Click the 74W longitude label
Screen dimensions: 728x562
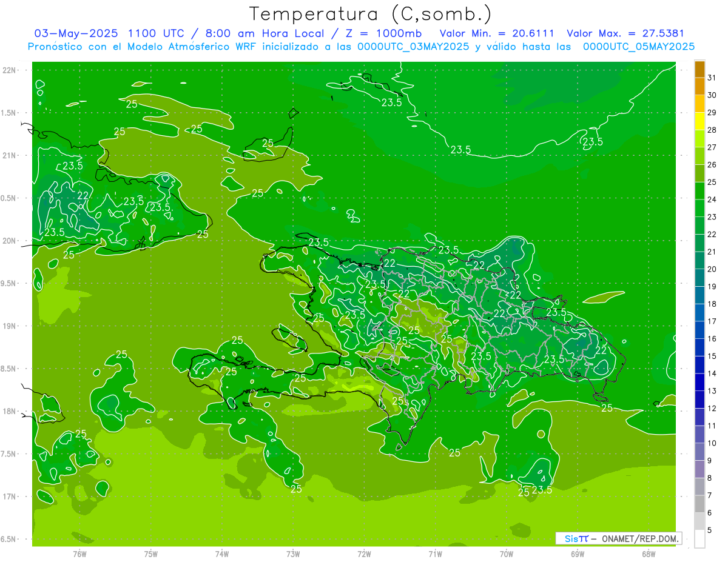click(x=222, y=554)
